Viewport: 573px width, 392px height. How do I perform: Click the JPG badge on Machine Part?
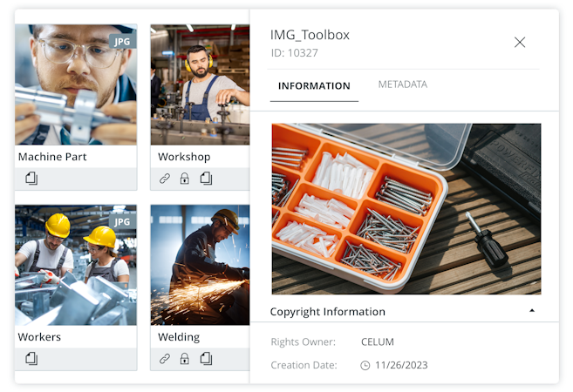click(x=122, y=41)
